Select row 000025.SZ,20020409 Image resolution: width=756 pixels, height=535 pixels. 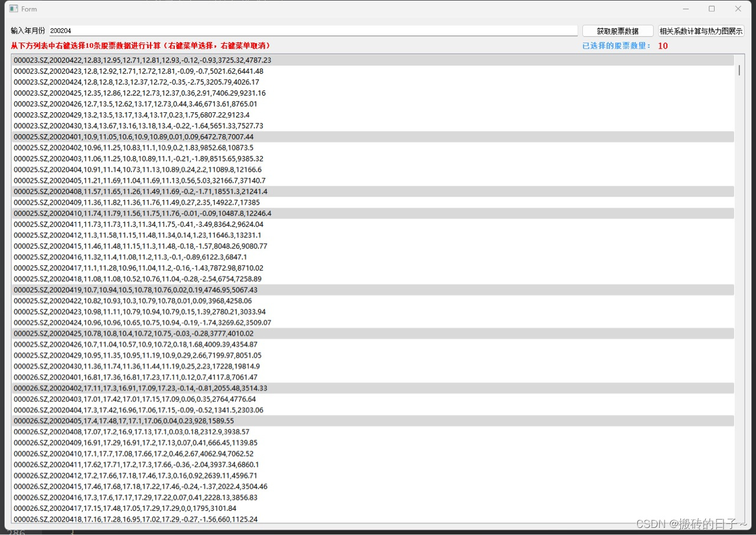[373, 202]
